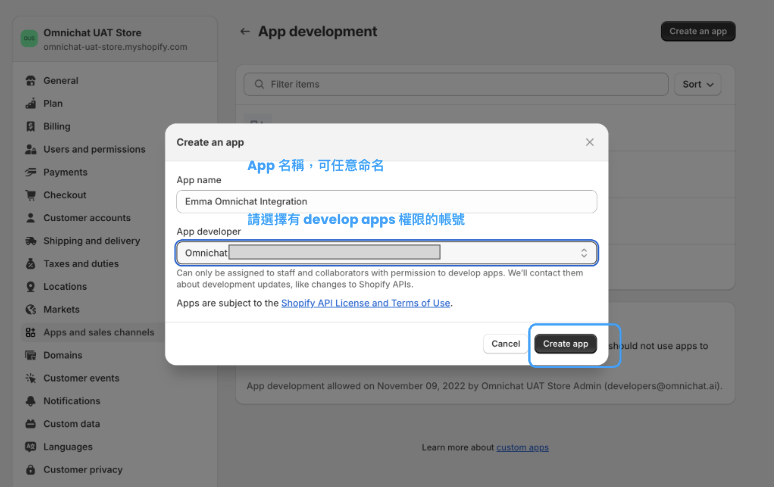Cancel the Create an app dialog

tap(505, 344)
